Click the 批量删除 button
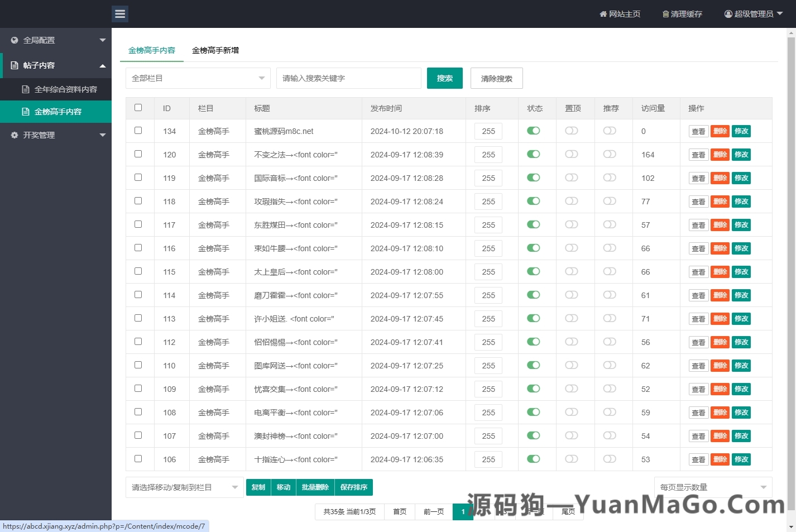This screenshot has height=532, width=796. (315, 487)
